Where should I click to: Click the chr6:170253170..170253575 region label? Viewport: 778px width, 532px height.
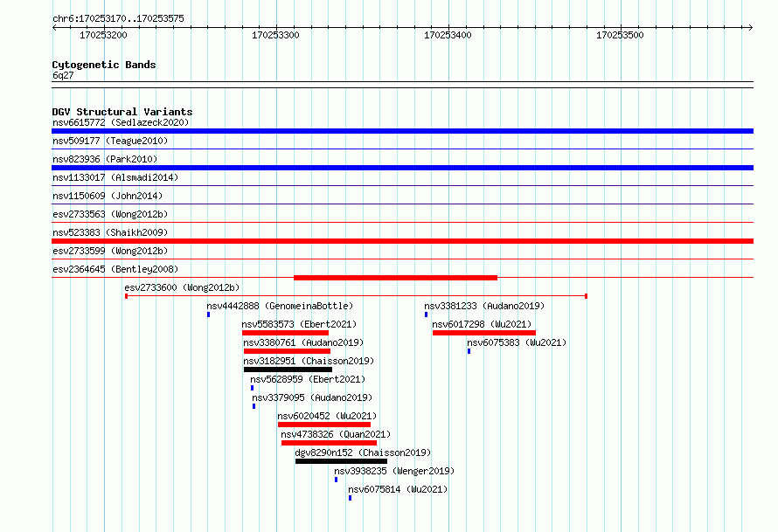(x=118, y=18)
